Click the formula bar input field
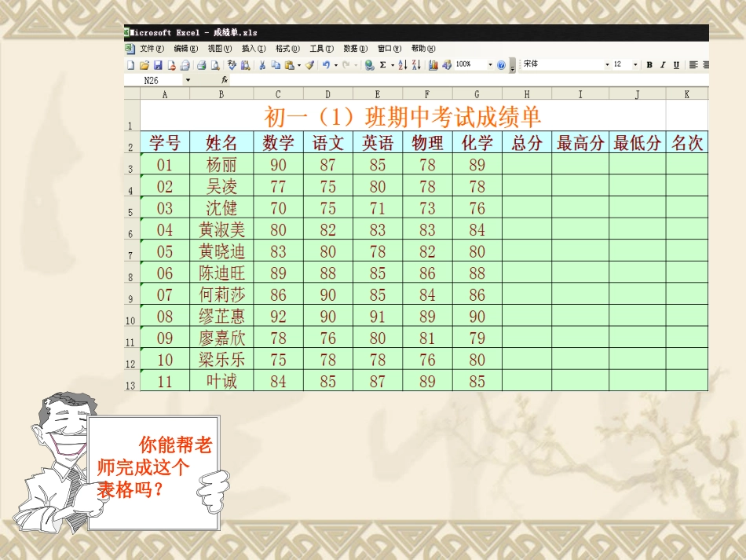Viewport: 746px width, 560px height. (x=469, y=80)
